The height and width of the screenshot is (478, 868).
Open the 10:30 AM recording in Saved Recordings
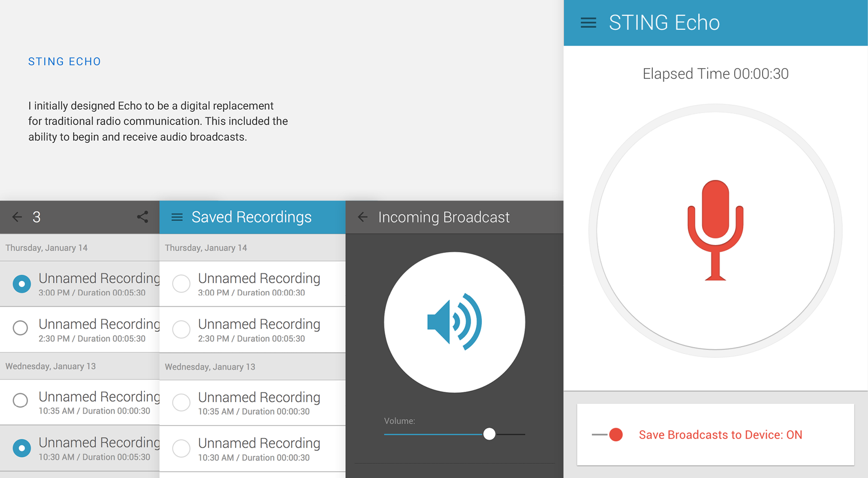(259, 449)
